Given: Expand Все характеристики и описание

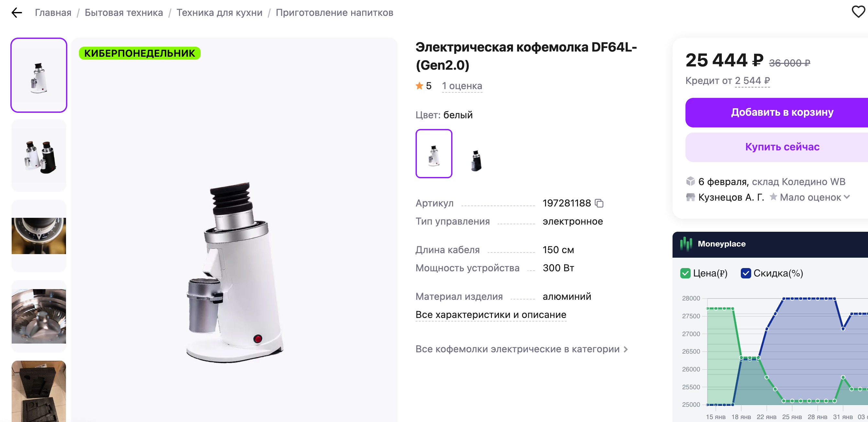Looking at the screenshot, I should click(x=491, y=315).
